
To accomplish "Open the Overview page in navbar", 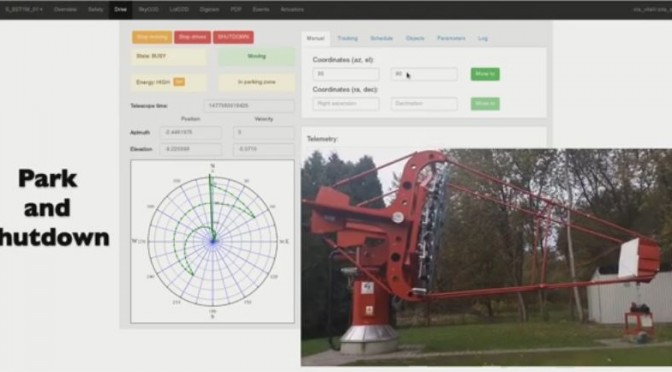I will 65,9.
